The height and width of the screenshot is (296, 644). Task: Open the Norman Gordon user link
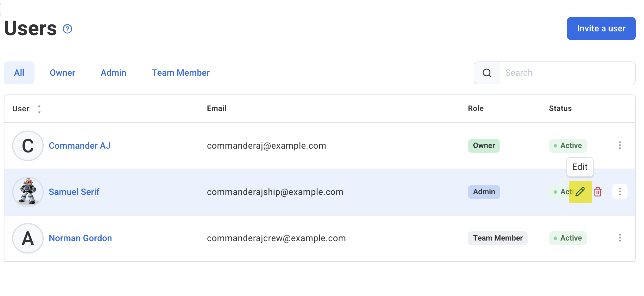coord(80,238)
